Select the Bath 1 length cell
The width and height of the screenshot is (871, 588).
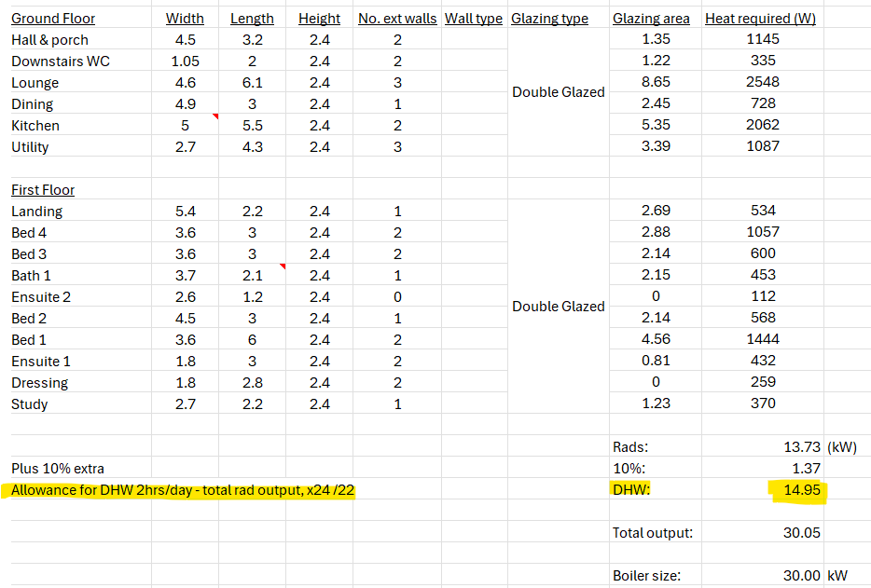(252, 275)
